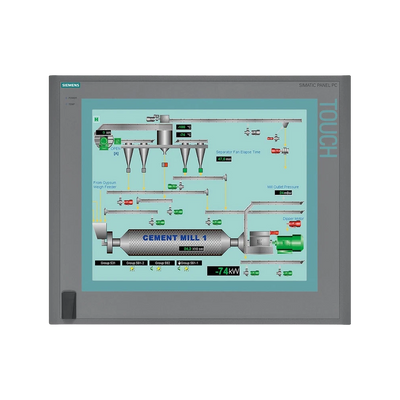Tap the -74 kW power display

(224, 271)
